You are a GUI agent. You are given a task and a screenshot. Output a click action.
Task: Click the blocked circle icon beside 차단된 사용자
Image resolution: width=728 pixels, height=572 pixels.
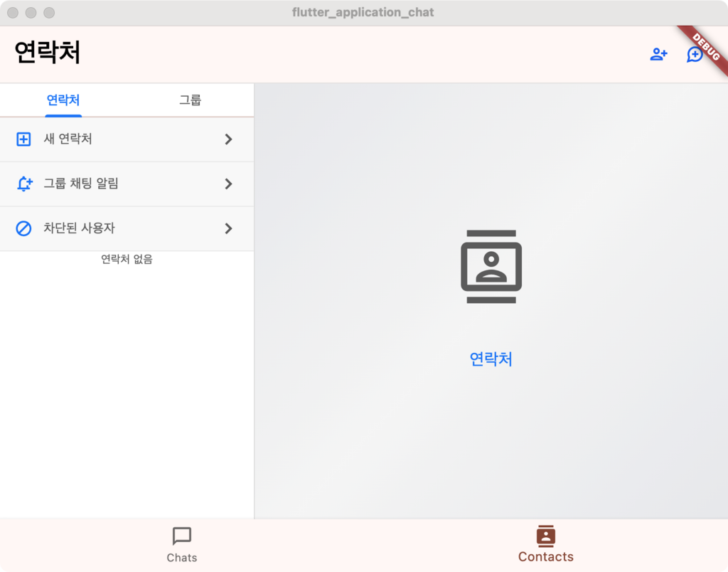(x=23, y=228)
